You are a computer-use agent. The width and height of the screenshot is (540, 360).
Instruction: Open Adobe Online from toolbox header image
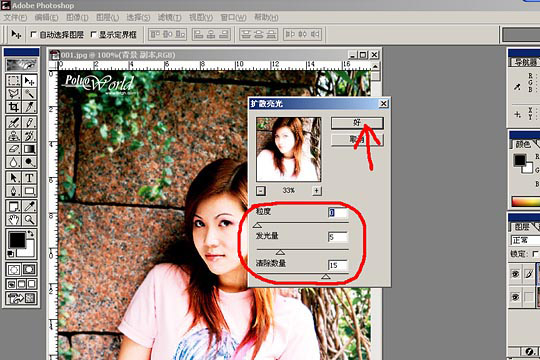21,64
